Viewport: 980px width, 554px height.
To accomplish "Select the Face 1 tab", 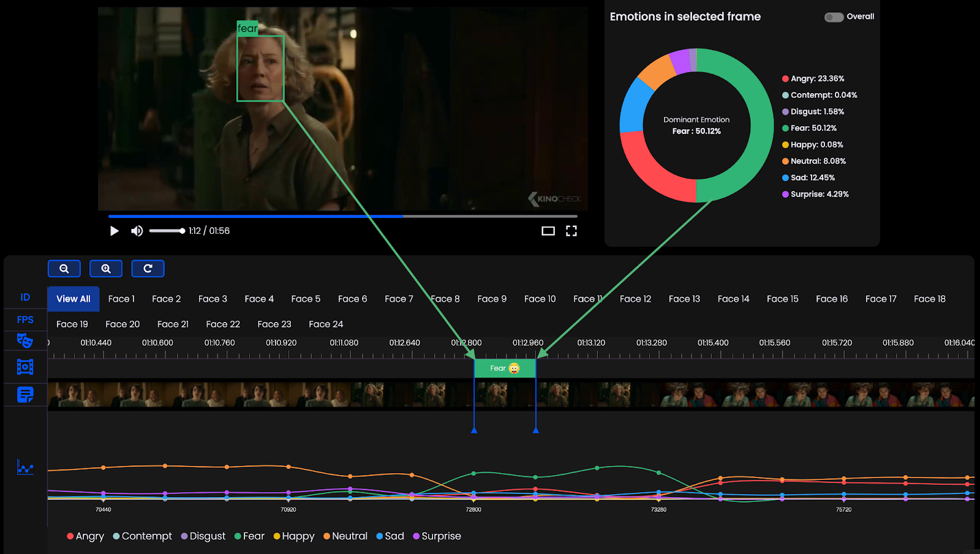I will pos(121,299).
